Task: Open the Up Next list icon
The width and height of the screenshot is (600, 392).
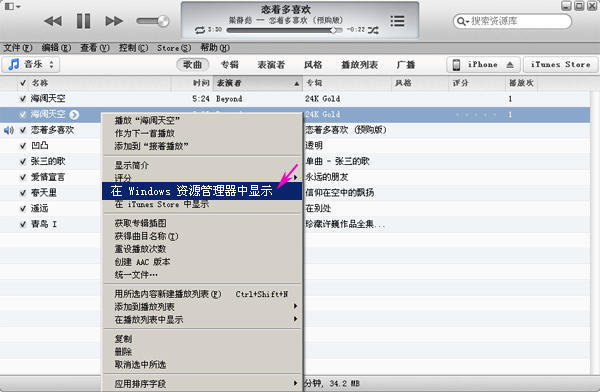Action: [397, 21]
